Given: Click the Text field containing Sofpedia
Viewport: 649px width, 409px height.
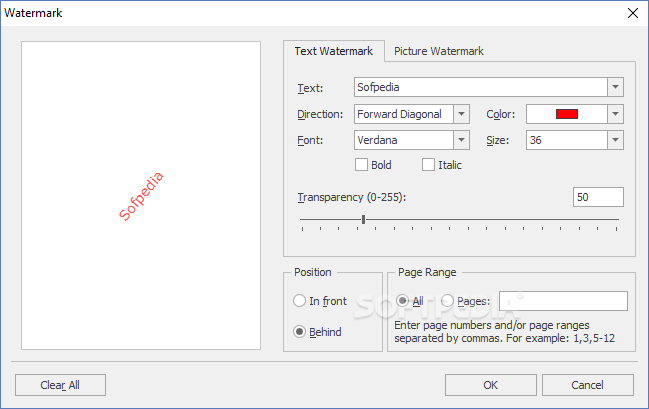Looking at the screenshot, I should (x=481, y=87).
